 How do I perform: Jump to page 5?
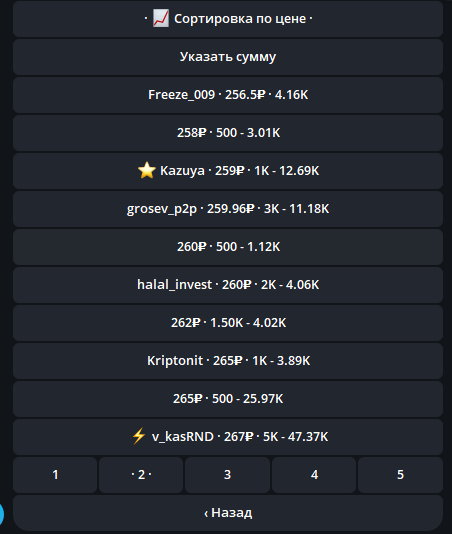tap(400, 475)
